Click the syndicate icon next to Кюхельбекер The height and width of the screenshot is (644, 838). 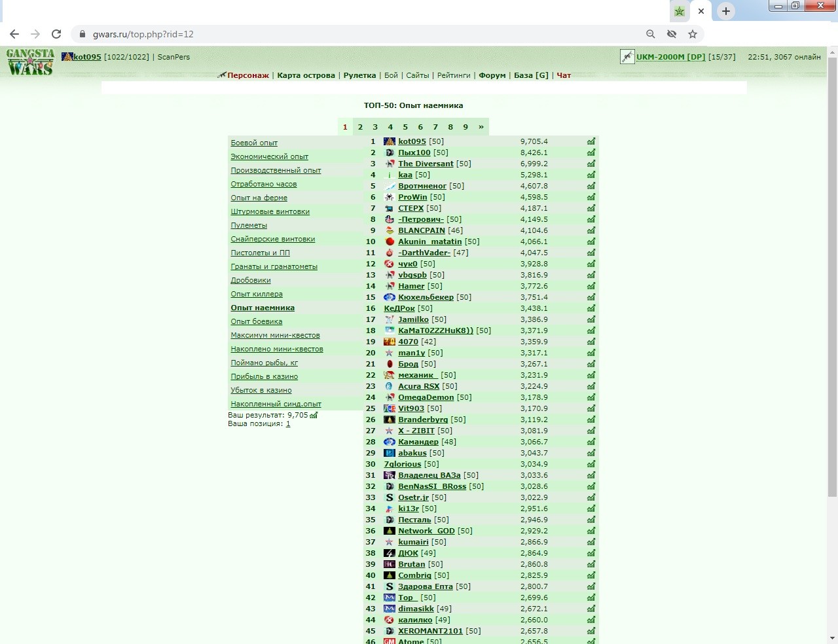point(390,297)
